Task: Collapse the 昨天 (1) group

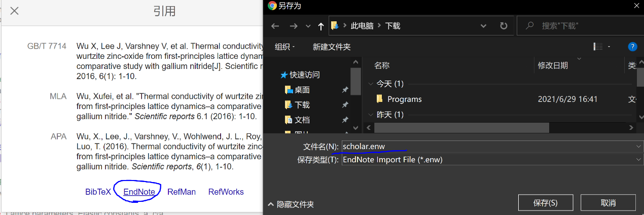Action: (370, 115)
